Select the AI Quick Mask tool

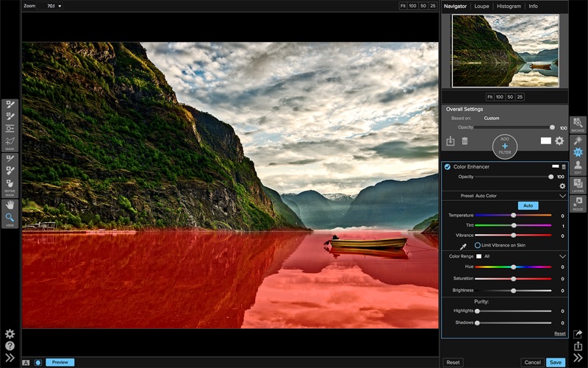point(10,141)
